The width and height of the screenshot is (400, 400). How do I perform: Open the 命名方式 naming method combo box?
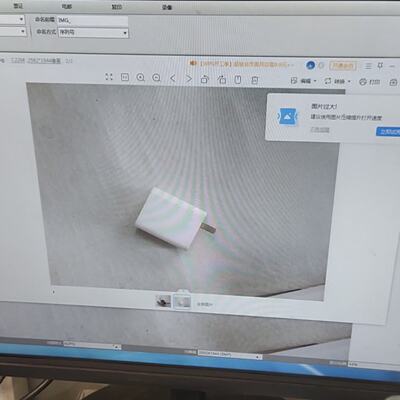pyautogui.click(x=93, y=33)
